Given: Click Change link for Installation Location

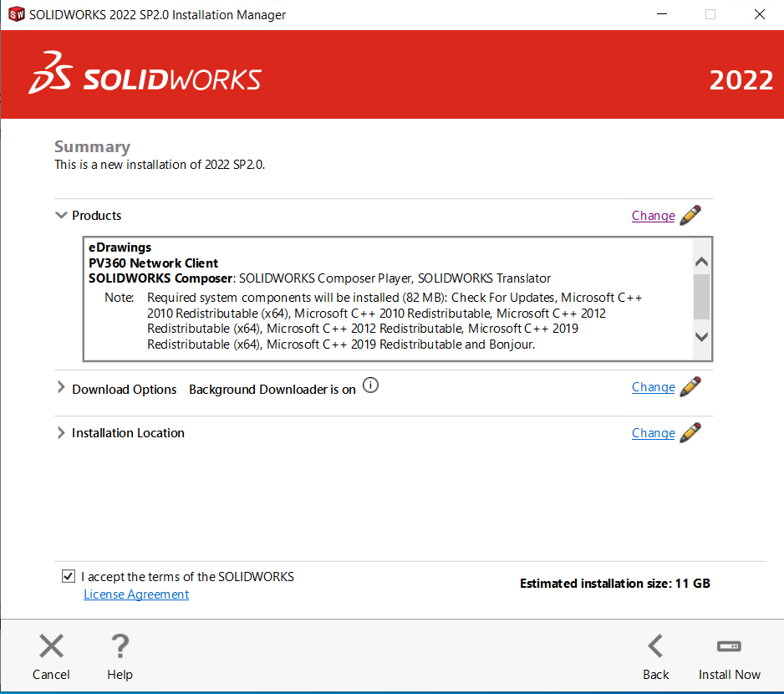Looking at the screenshot, I should coord(653,433).
